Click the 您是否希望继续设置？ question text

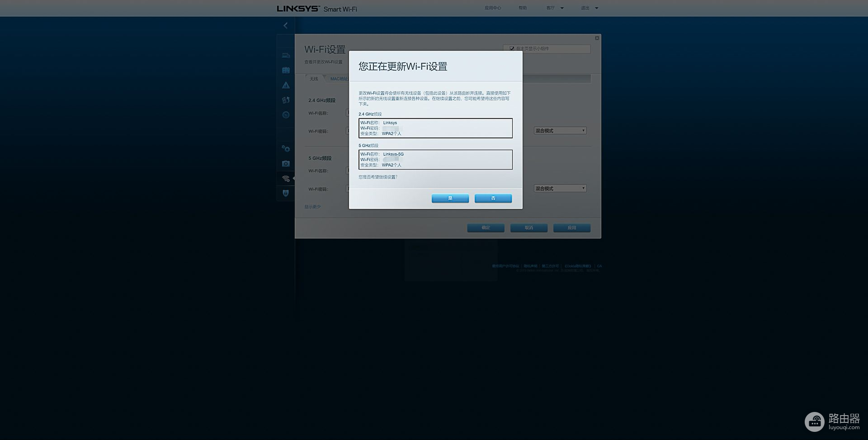378,177
